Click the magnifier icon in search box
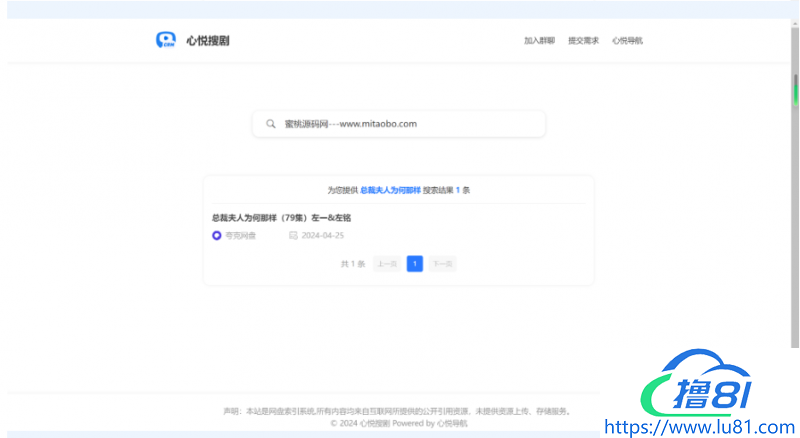Screen dimensions: 800x438 271,124
